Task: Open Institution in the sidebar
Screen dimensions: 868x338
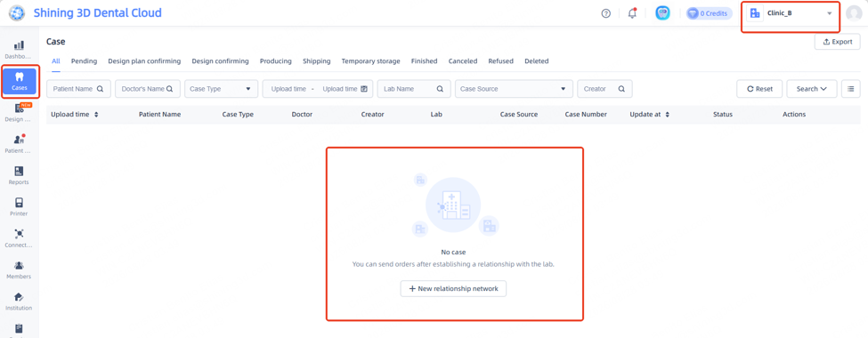Action: click(19, 302)
